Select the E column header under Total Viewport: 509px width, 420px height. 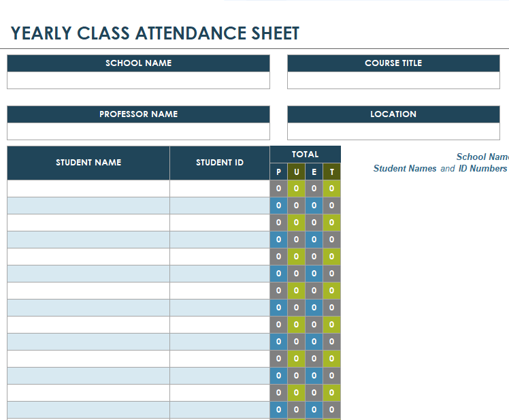[x=314, y=172]
